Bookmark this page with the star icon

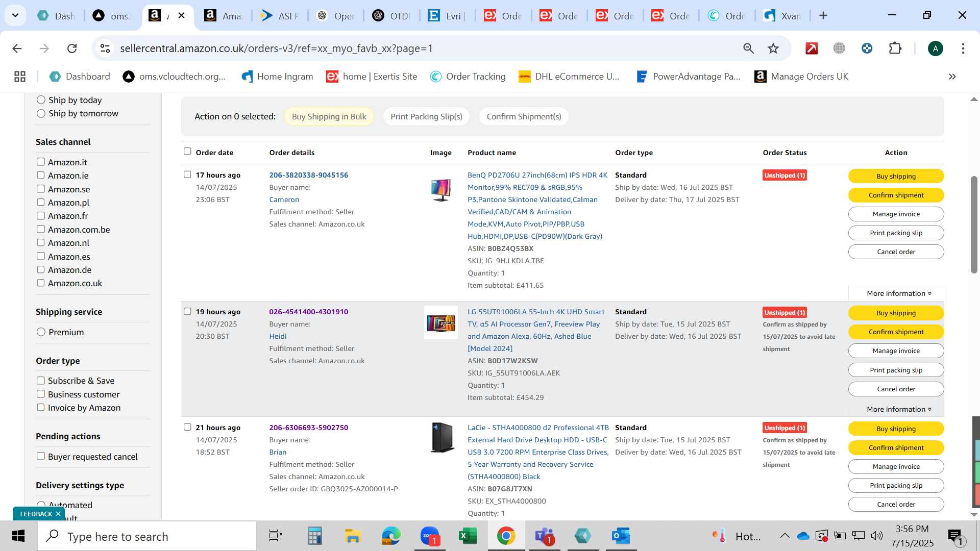click(x=773, y=48)
